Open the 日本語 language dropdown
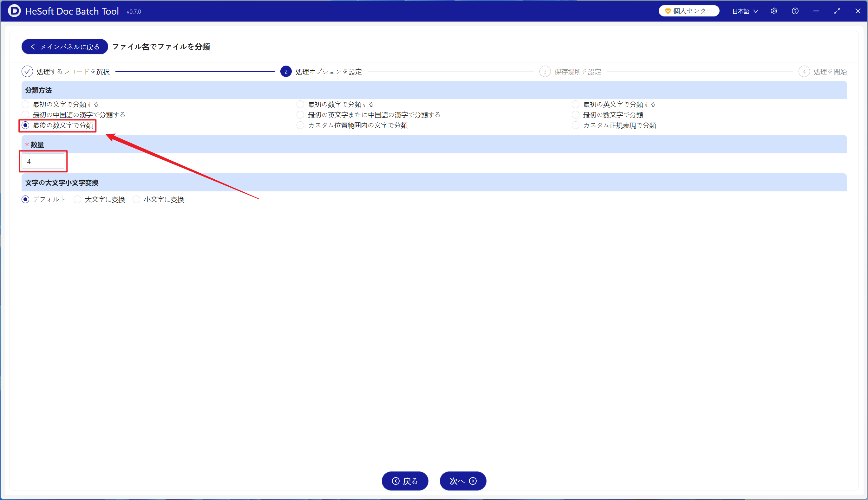Screen dimensions: 868x500 (745, 11)
